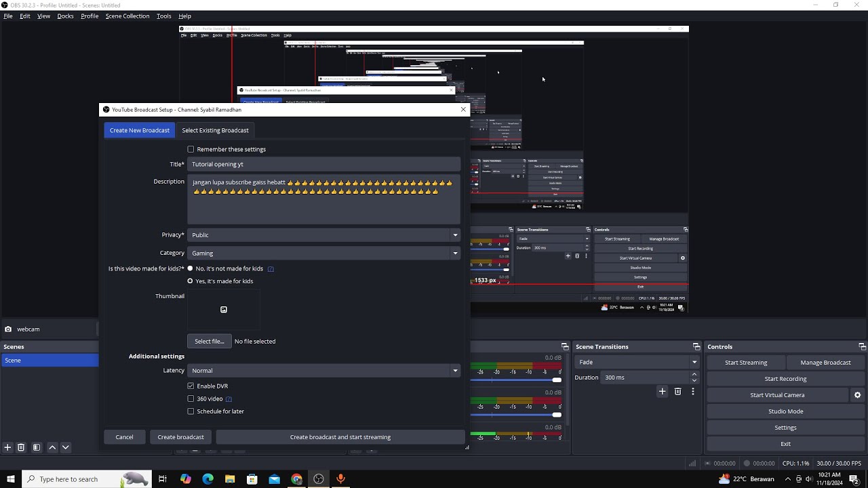This screenshot has width=868, height=488.
Task: Select Yes, it's made for kids
Action: pos(190,281)
